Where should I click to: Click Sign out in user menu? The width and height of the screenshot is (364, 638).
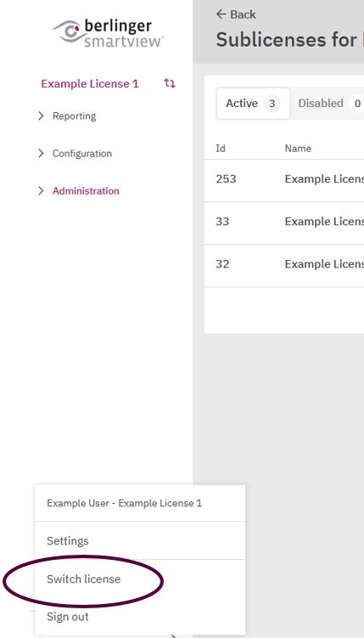(x=140, y=617)
